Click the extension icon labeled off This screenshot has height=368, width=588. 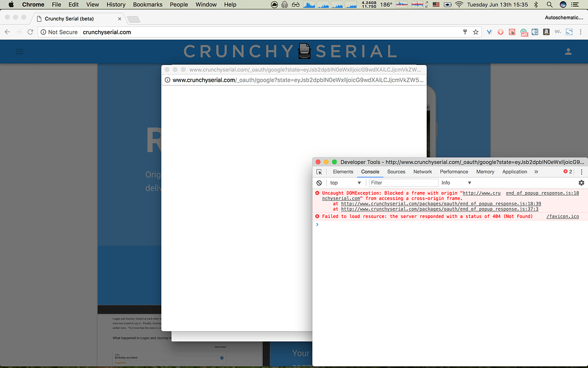click(x=524, y=33)
